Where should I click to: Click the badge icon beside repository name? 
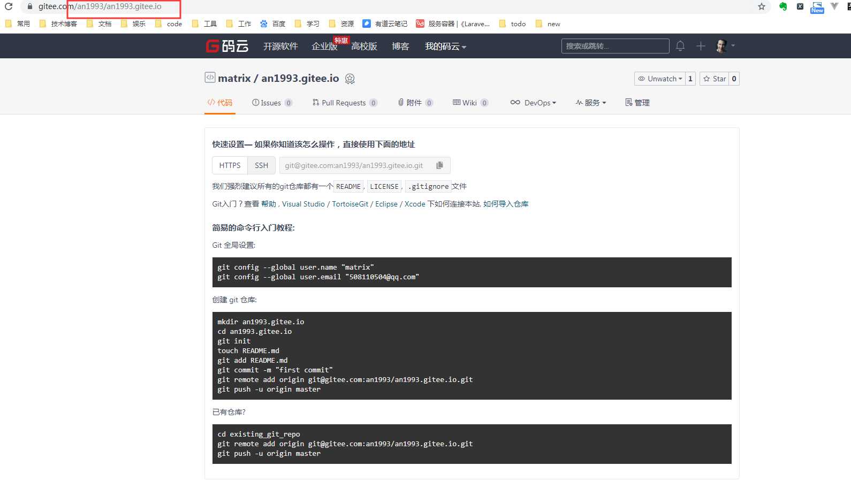[x=350, y=79]
